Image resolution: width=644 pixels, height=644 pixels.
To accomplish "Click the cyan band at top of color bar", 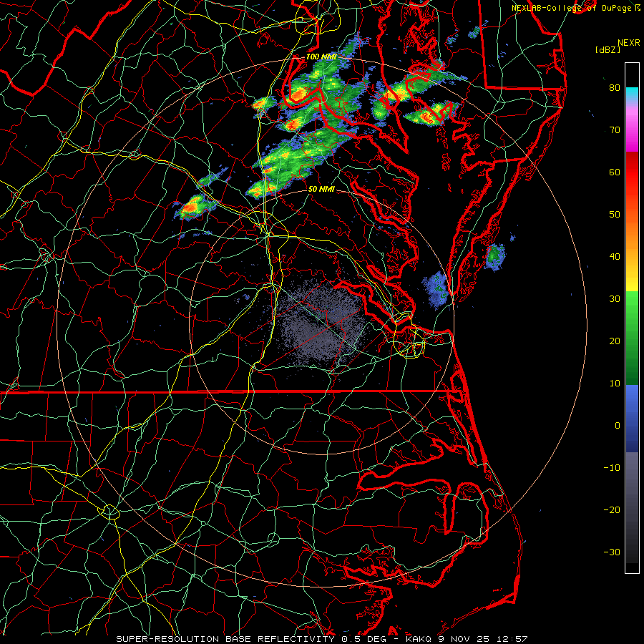I will [x=632, y=94].
